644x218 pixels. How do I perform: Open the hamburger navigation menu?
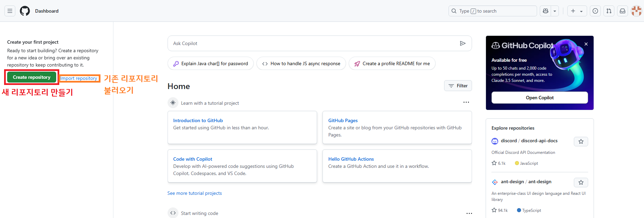[x=10, y=11]
